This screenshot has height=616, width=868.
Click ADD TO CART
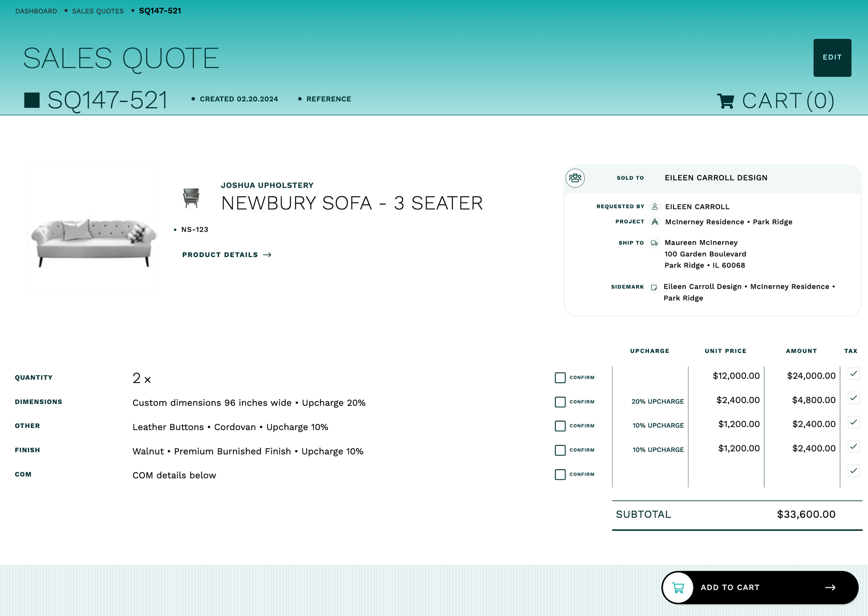[x=730, y=588]
